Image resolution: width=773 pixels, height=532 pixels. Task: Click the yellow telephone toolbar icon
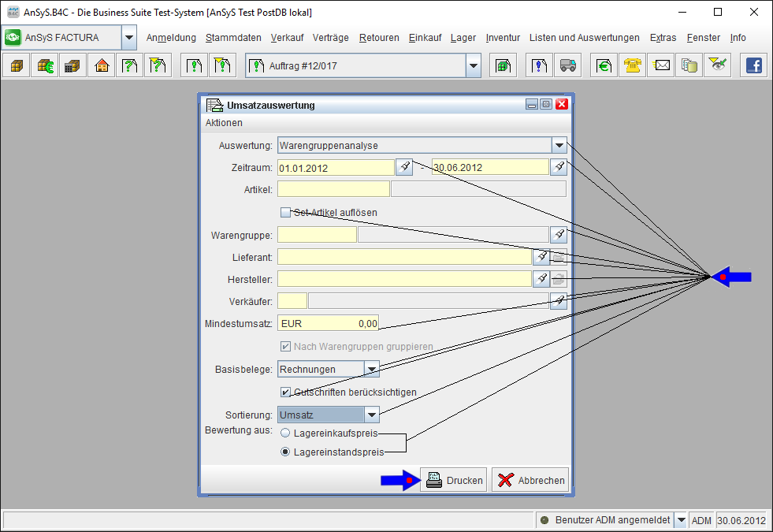632,66
